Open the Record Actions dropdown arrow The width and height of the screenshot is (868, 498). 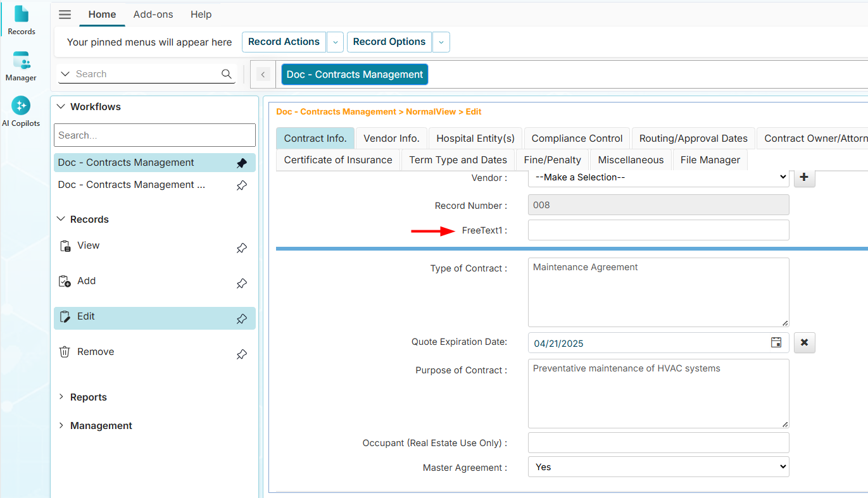335,42
